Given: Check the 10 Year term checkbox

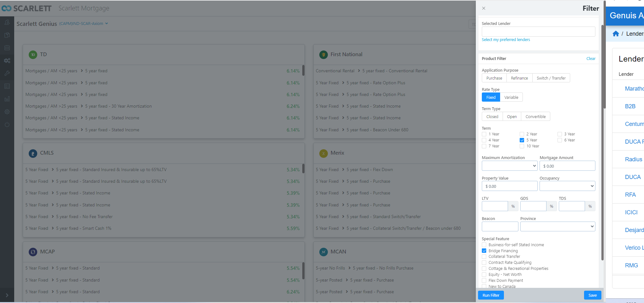Looking at the screenshot, I should [x=522, y=146].
